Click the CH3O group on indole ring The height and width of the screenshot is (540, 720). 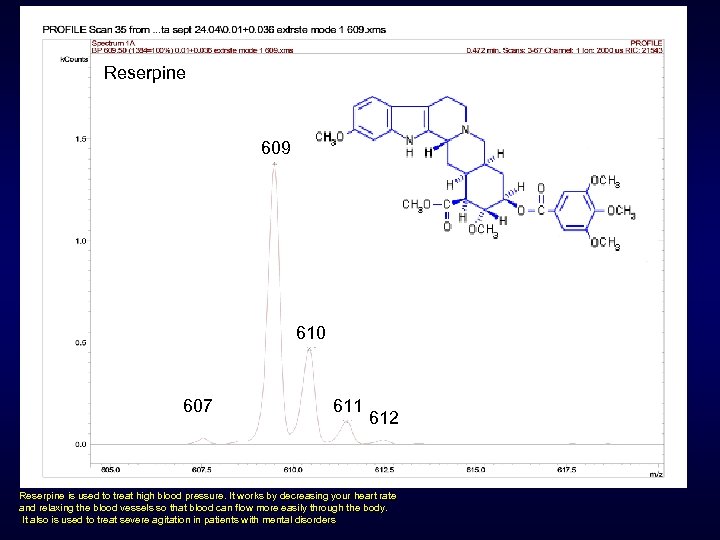pos(330,137)
